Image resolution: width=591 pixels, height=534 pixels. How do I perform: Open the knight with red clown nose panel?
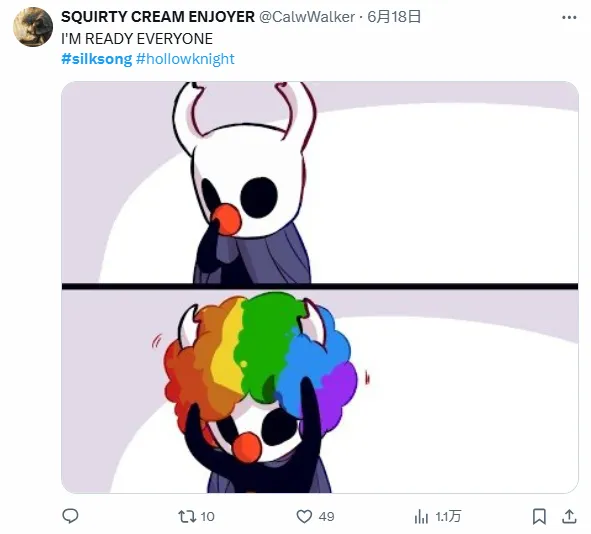click(x=320, y=182)
